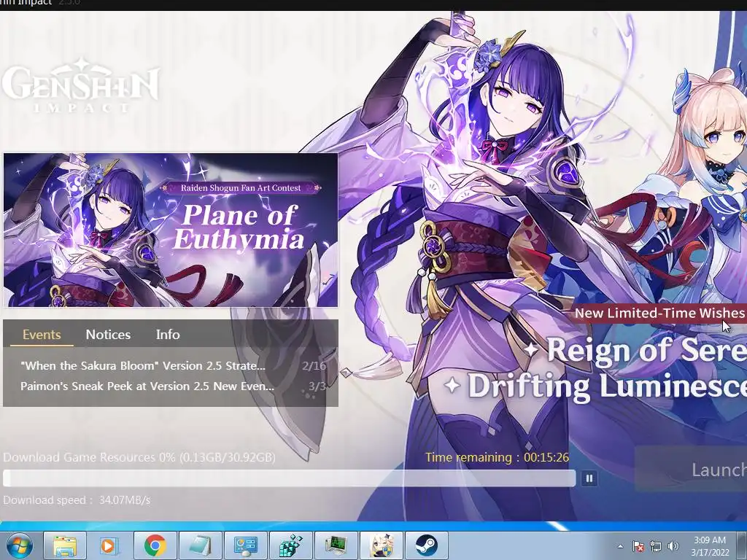This screenshot has height=560, width=747.
Task: Switch to the Info tab
Action: (x=168, y=334)
